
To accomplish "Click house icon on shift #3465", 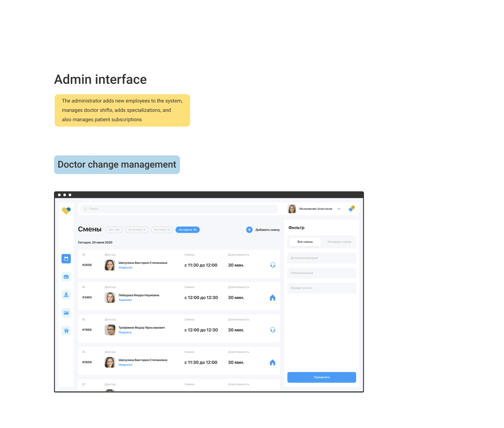I will 273,297.
